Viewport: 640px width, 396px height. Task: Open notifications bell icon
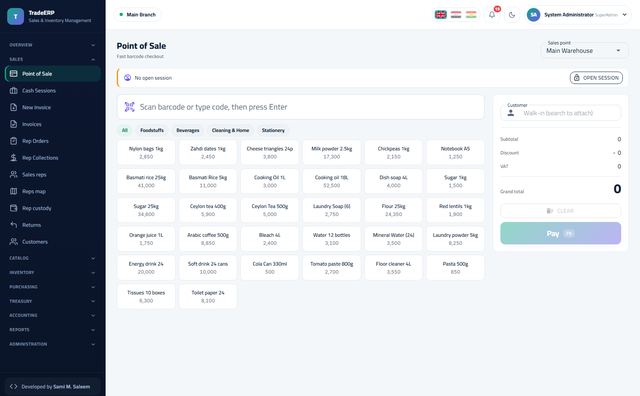[492, 15]
